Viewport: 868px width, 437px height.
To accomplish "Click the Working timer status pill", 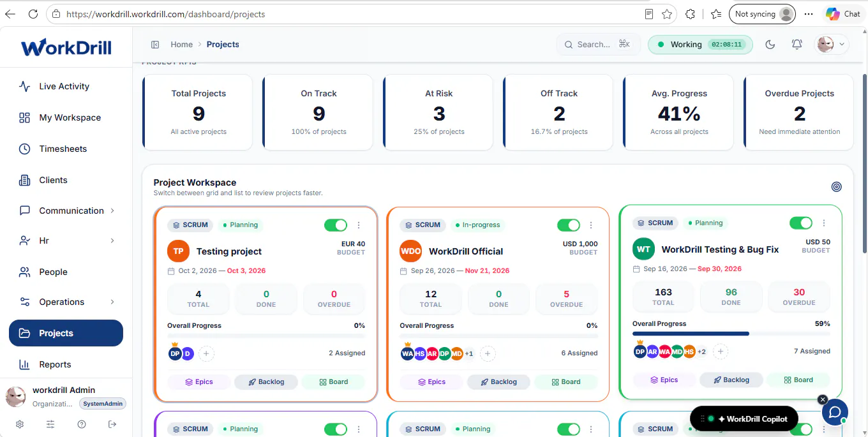I will 700,45.
